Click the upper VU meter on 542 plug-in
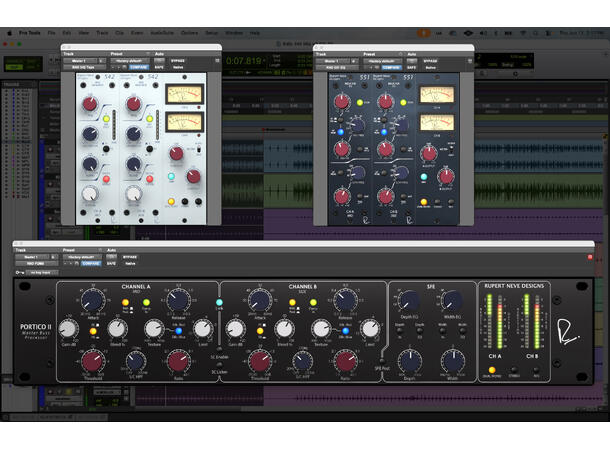Image resolution: width=610 pixels, height=450 pixels. click(185, 94)
